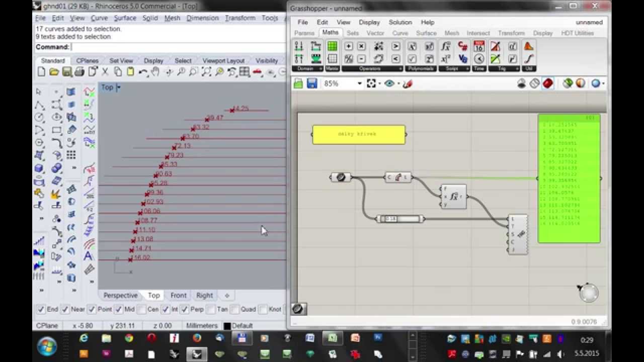Open the 85% zoom level dropdown
644x362 pixels.
(x=359, y=84)
